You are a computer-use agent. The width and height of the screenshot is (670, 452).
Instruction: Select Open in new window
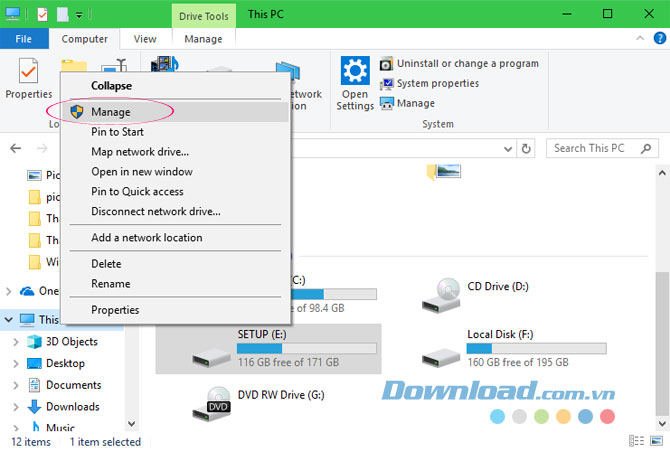(175, 172)
